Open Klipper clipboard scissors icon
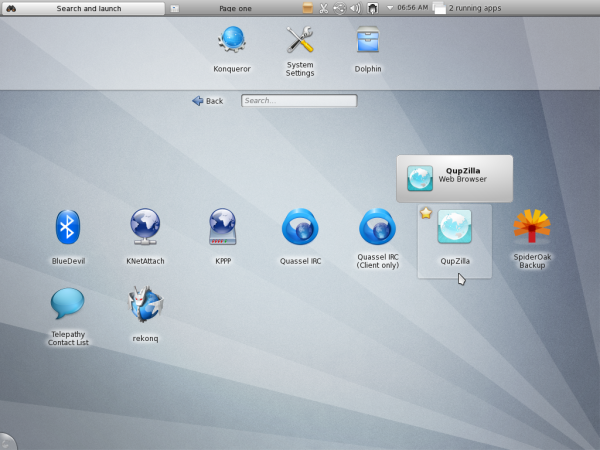 tap(324, 8)
